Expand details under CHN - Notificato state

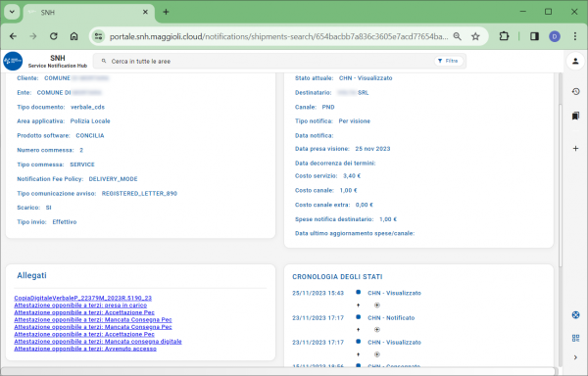377,330
